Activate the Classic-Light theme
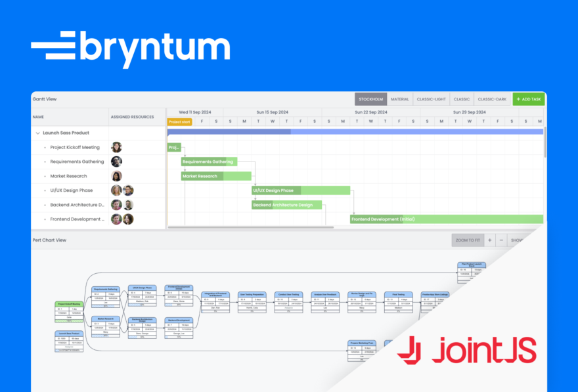This screenshot has height=392, width=578. pos(431,99)
